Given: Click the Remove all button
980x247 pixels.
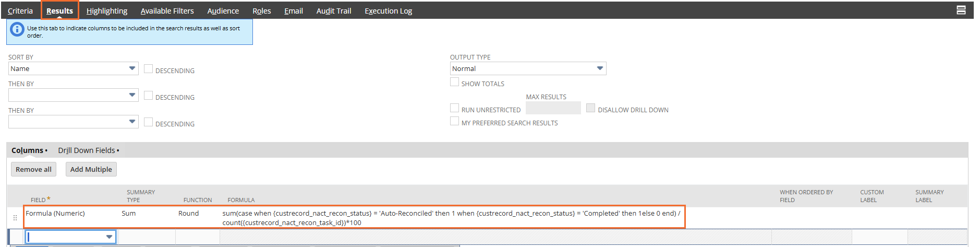Looking at the screenshot, I should 33,169.
